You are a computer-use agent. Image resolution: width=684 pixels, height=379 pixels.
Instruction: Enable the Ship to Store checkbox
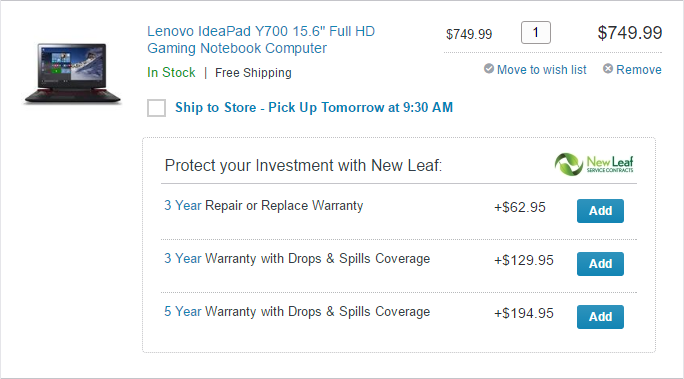click(x=156, y=108)
